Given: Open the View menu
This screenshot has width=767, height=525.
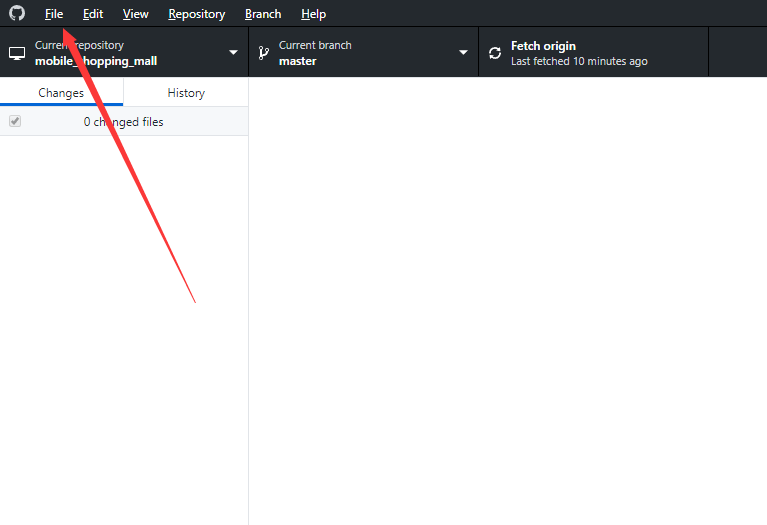Looking at the screenshot, I should click(136, 14).
